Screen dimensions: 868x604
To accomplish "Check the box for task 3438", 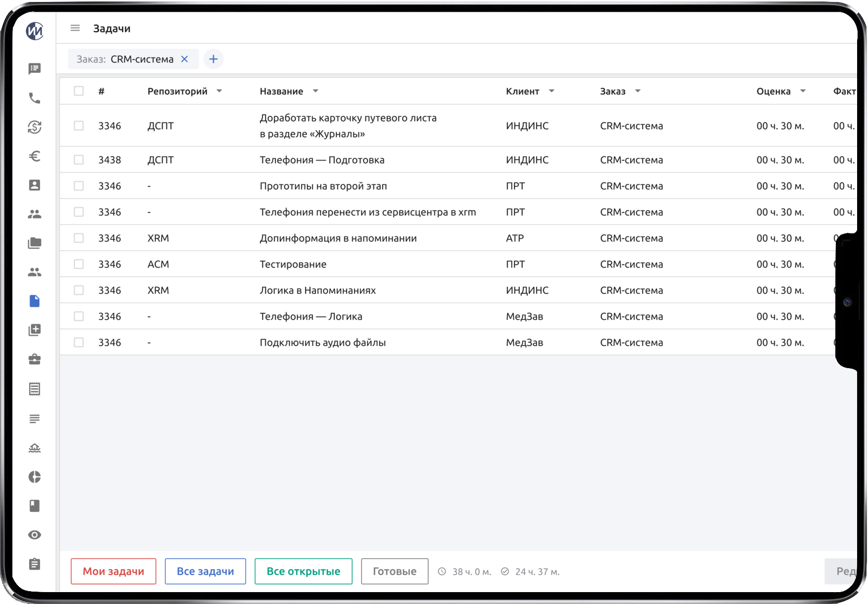I will pos(79,160).
